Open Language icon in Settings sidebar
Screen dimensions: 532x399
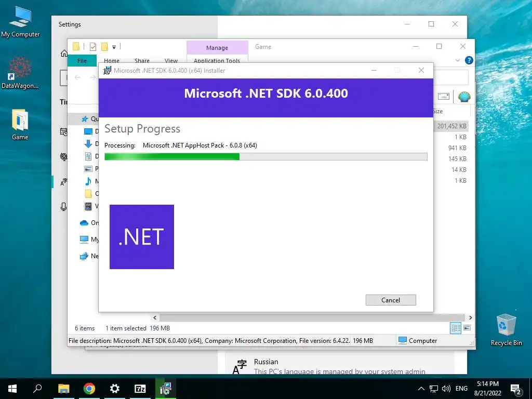(63, 182)
